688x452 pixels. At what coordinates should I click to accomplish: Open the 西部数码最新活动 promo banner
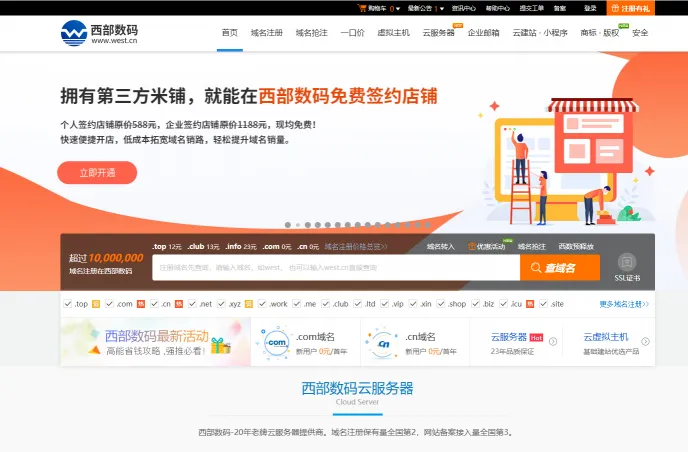click(x=156, y=342)
